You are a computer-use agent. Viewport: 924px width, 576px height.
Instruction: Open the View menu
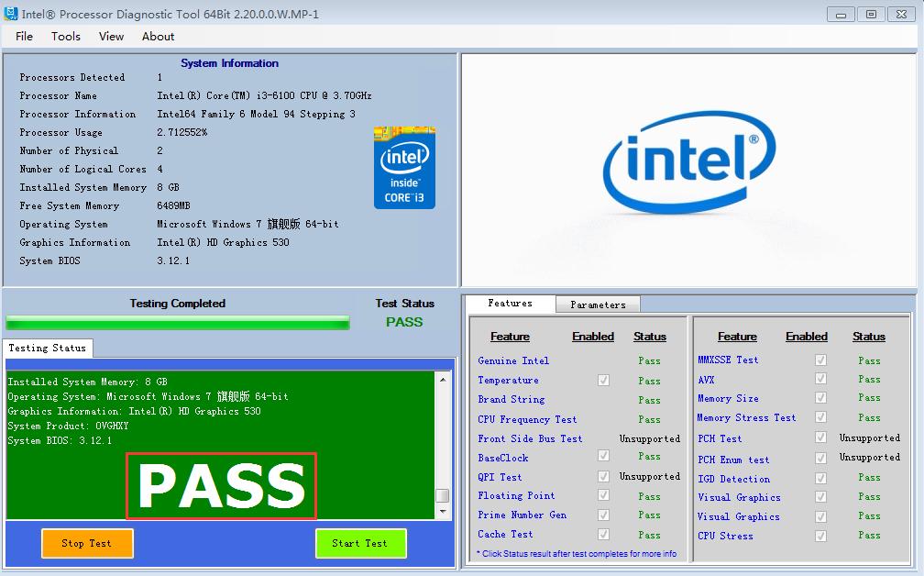pyautogui.click(x=111, y=37)
